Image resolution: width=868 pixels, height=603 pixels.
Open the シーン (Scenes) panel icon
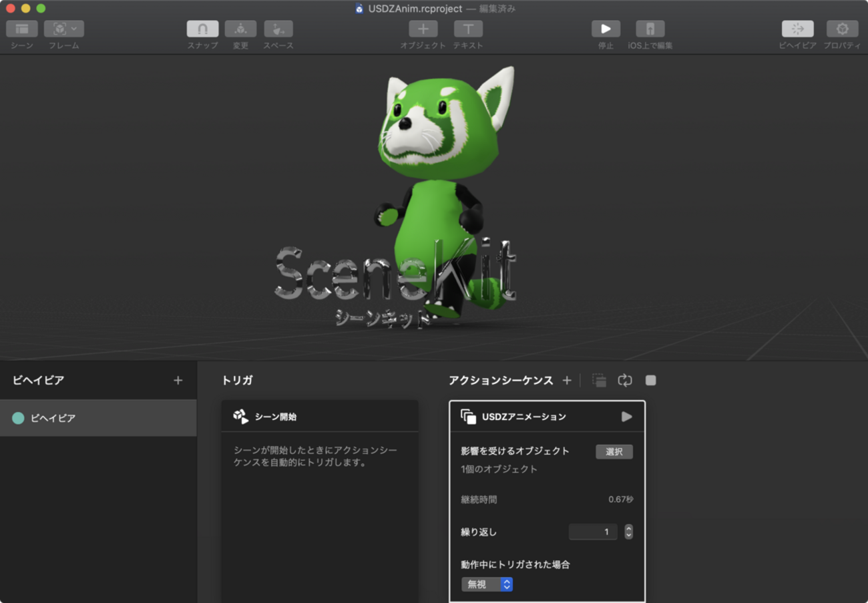coord(22,29)
